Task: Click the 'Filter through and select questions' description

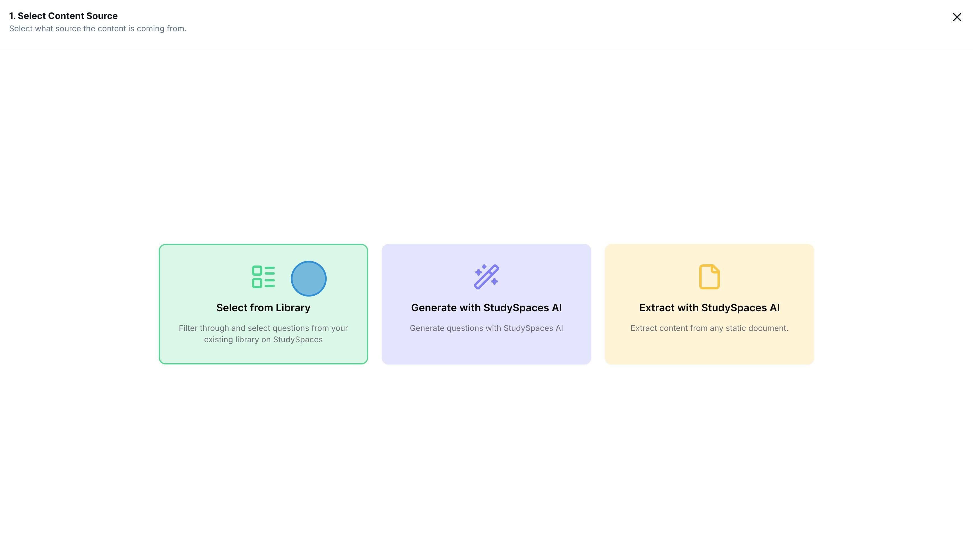Action: 263,334
